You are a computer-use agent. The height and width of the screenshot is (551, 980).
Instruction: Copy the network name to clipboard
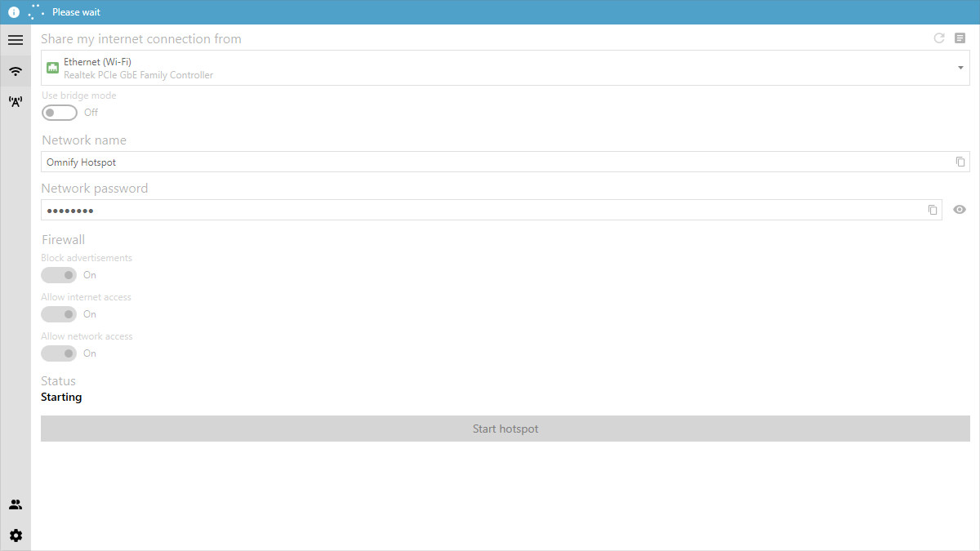coord(960,162)
